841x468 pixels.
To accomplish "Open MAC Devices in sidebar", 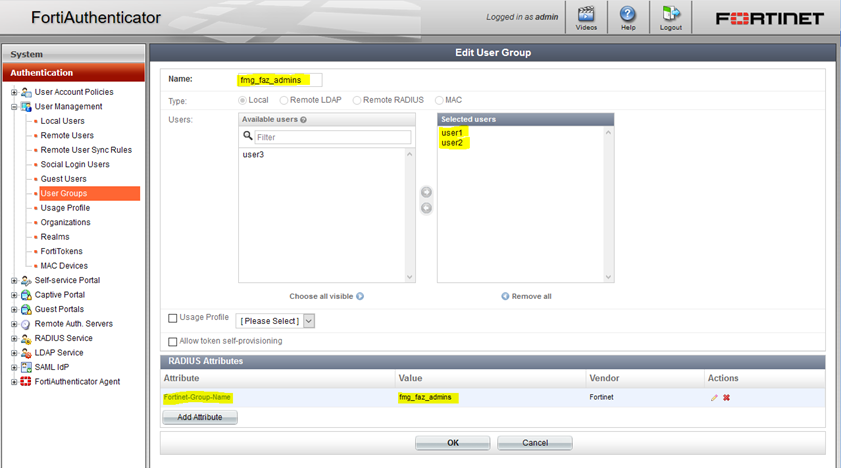I will [x=64, y=266].
